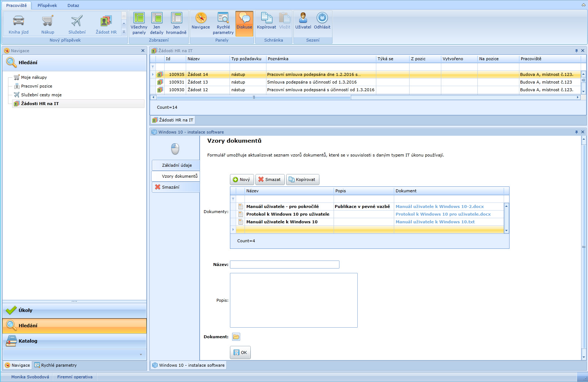Click the Název text field
The image size is (588, 382).
point(284,265)
